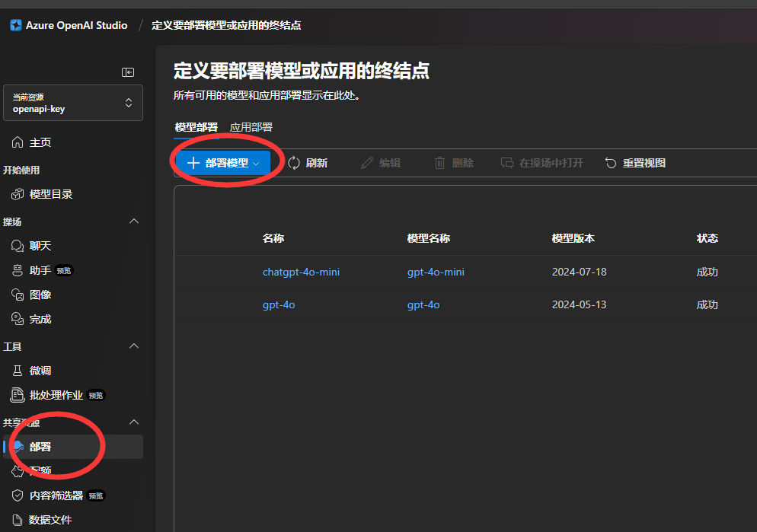
Task: Click the cube icon beside 模型目录
Action: pos(18,194)
